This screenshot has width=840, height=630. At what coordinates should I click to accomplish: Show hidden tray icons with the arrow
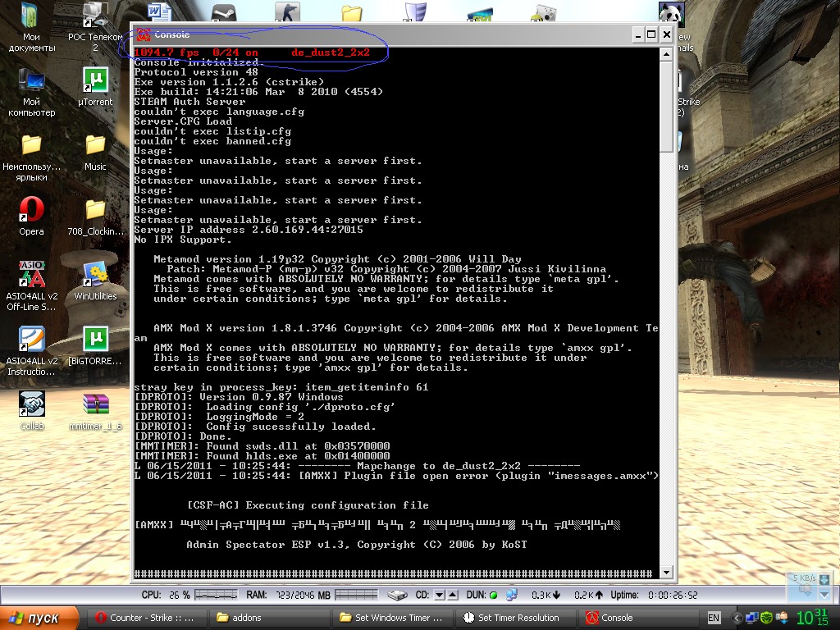tap(736, 618)
